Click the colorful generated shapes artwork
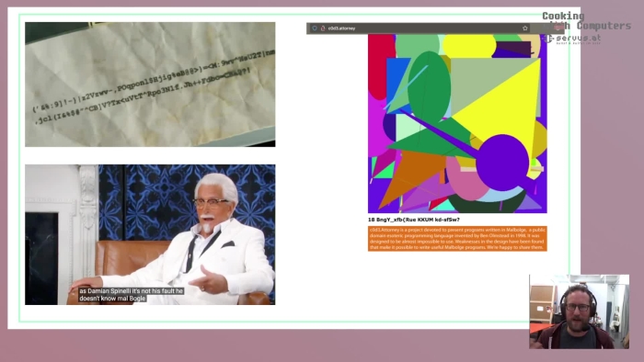644x362 pixels. click(x=457, y=123)
